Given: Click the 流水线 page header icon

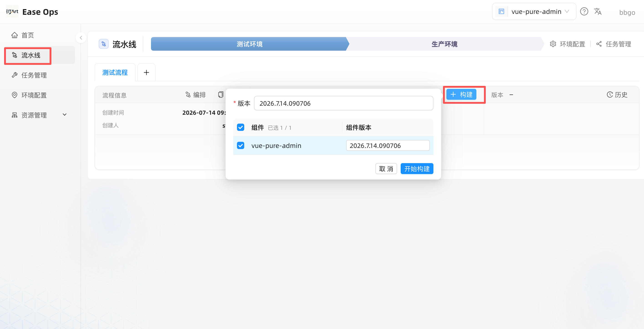Looking at the screenshot, I should pos(103,44).
